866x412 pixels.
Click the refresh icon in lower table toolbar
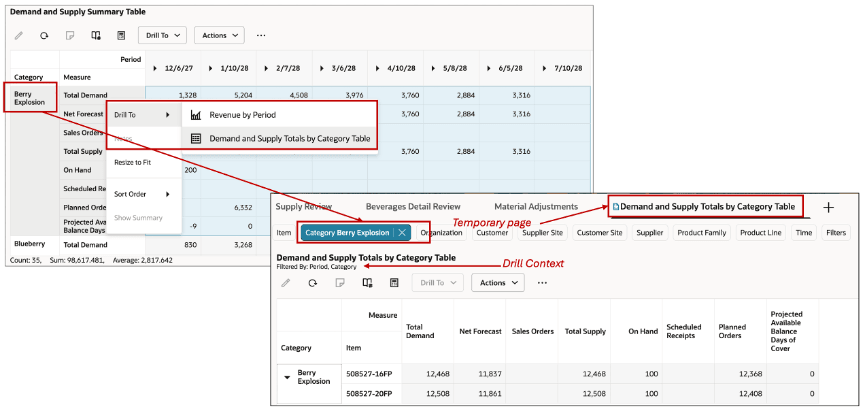(313, 283)
